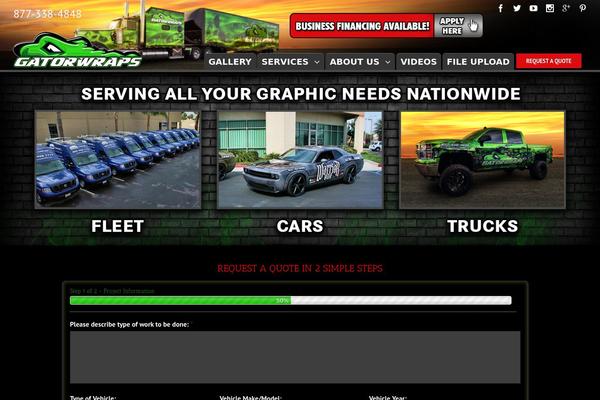The image size is (600, 400).
Task: Open the Videos menu item
Action: pos(419,62)
